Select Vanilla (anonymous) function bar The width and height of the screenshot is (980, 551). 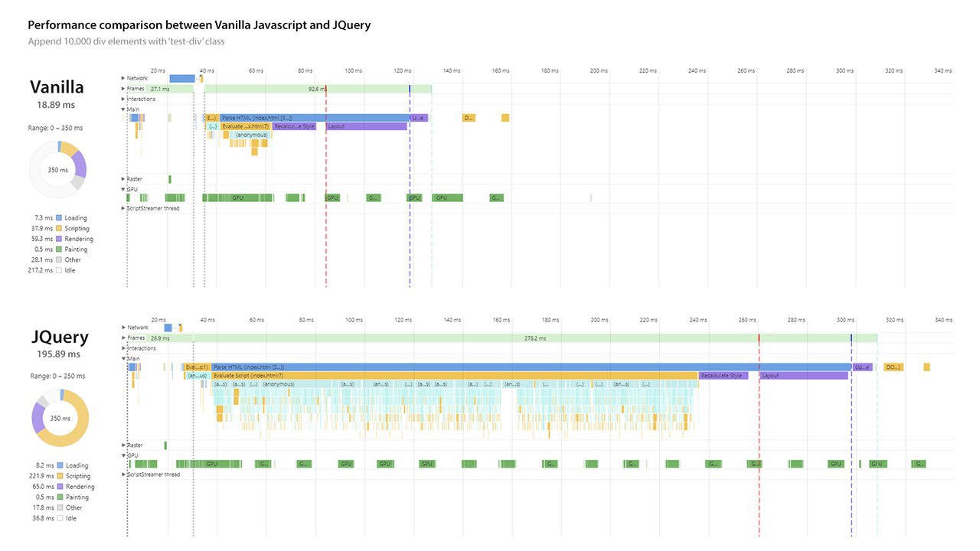click(x=250, y=135)
